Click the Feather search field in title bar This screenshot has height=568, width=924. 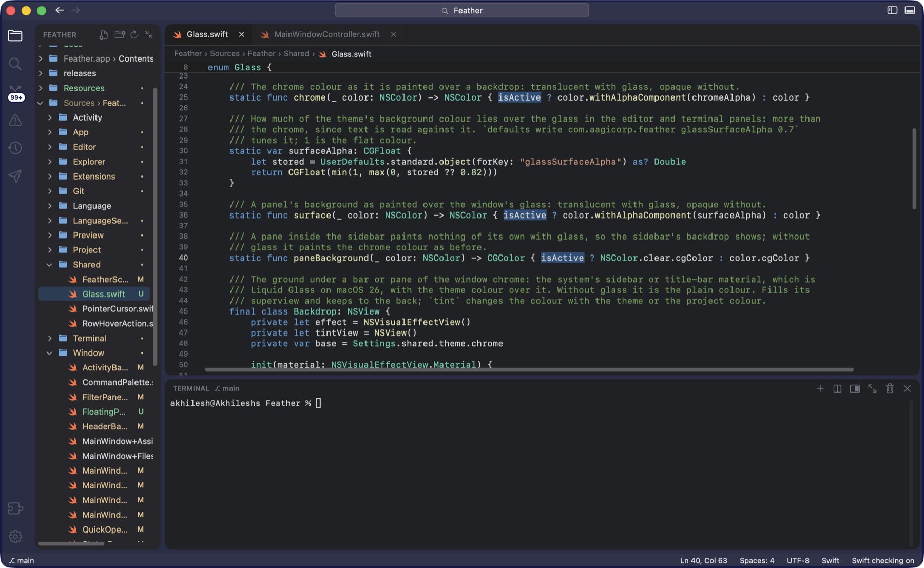(461, 10)
